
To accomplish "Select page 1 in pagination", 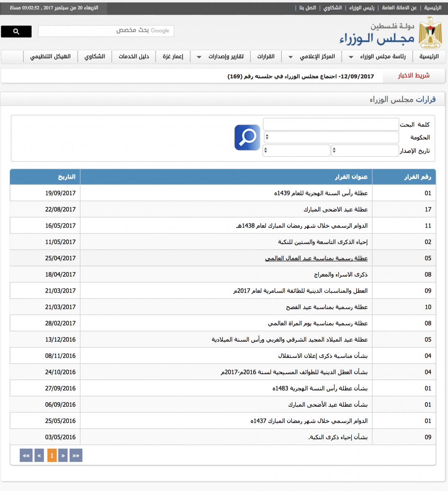I will pos(52,455).
